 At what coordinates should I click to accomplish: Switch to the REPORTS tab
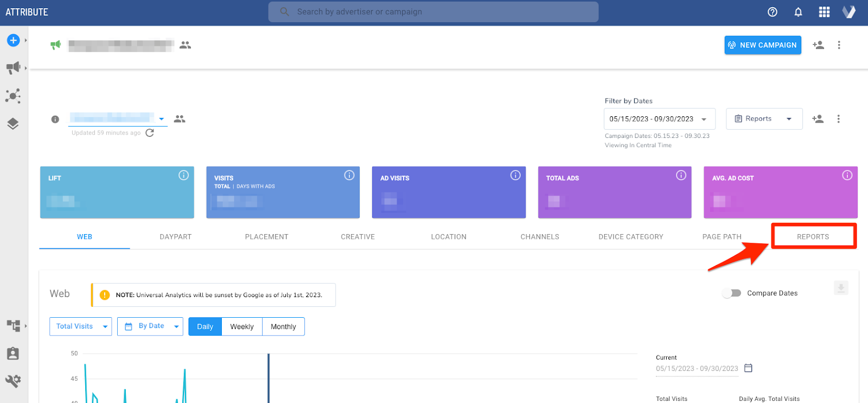[x=813, y=237]
